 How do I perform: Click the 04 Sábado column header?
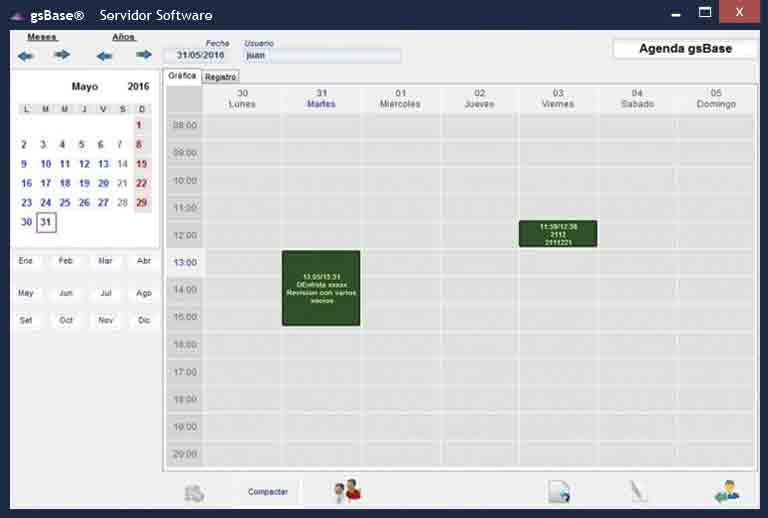coord(637,99)
